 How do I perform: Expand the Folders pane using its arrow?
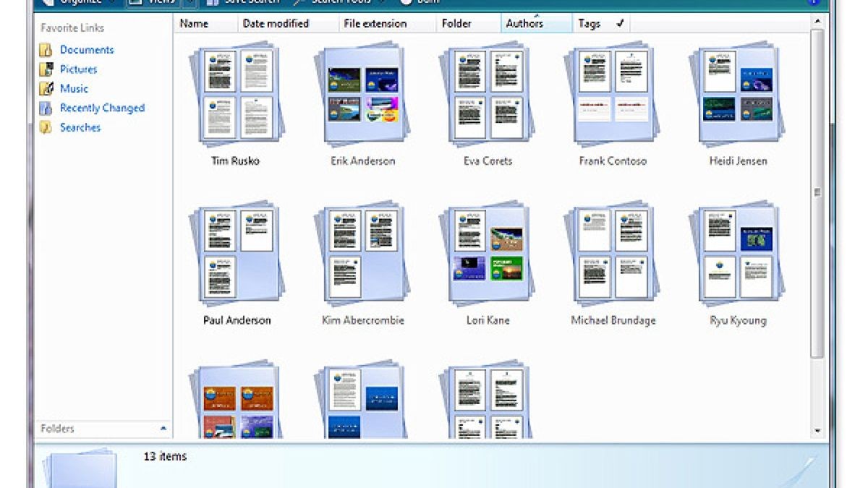point(163,429)
